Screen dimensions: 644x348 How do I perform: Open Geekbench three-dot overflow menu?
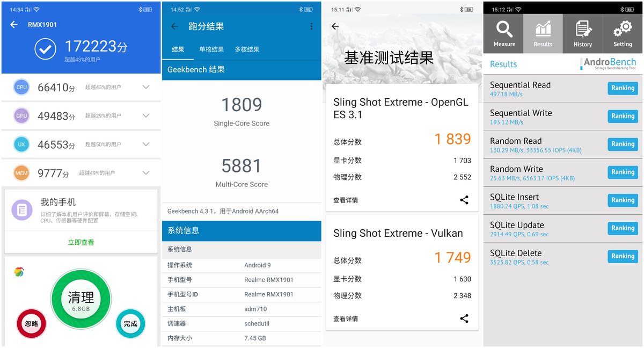tap(311, 26)
